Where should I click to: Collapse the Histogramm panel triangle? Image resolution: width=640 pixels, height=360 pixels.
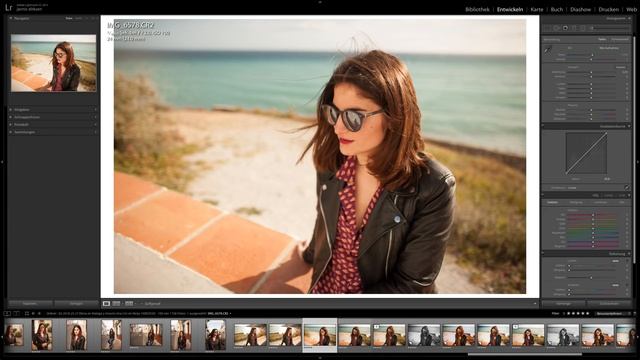point(629,18)
